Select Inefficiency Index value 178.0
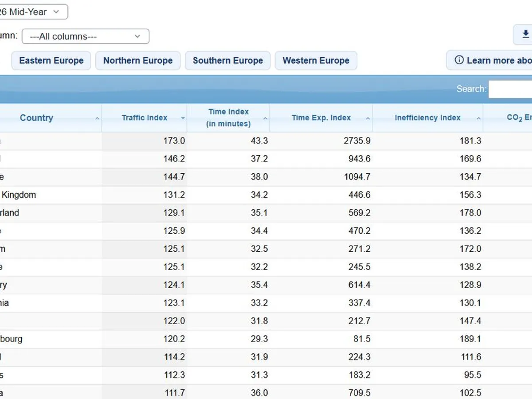This screenshot has width=532, height=399. 470,213
